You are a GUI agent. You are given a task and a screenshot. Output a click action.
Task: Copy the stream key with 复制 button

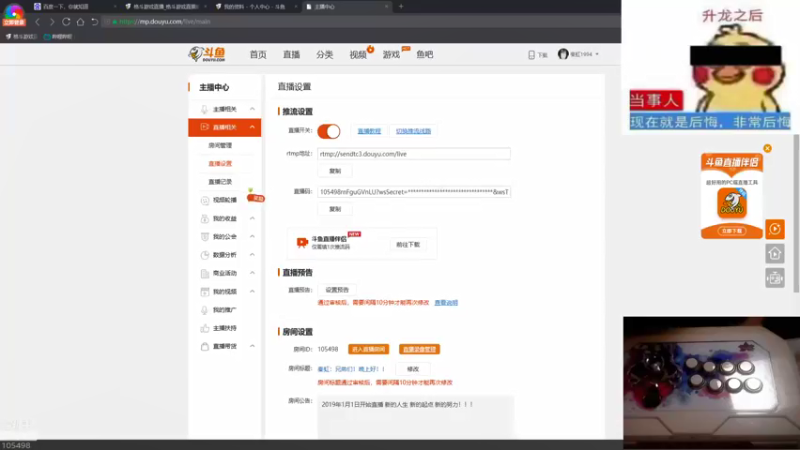pos(335,209)
